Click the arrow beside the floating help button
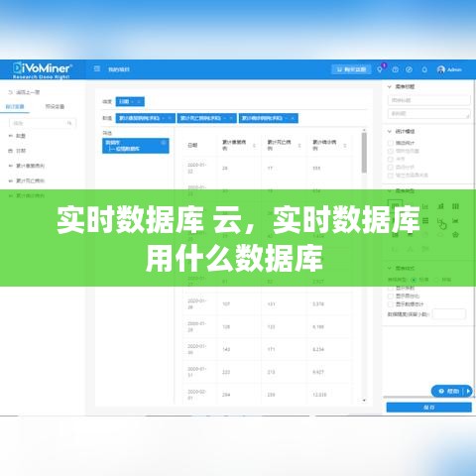476x476 pixels. coord(468,391)
